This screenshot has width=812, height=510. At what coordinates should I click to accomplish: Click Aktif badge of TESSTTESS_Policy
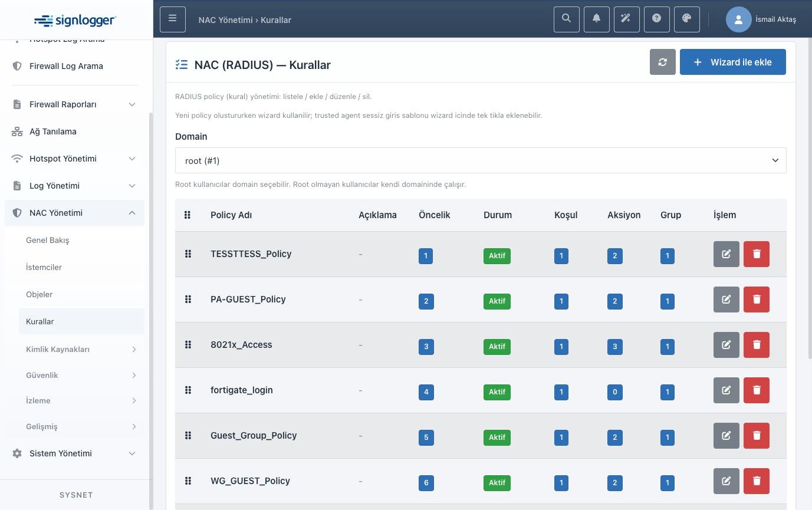tap(497, 256)
